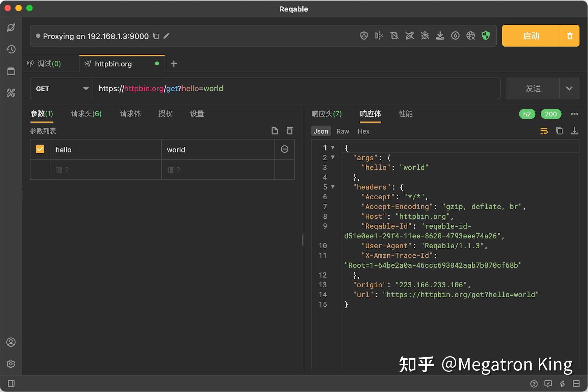Open the throttling (water drop) toolbar icon
588x392 pixels.
455,35
